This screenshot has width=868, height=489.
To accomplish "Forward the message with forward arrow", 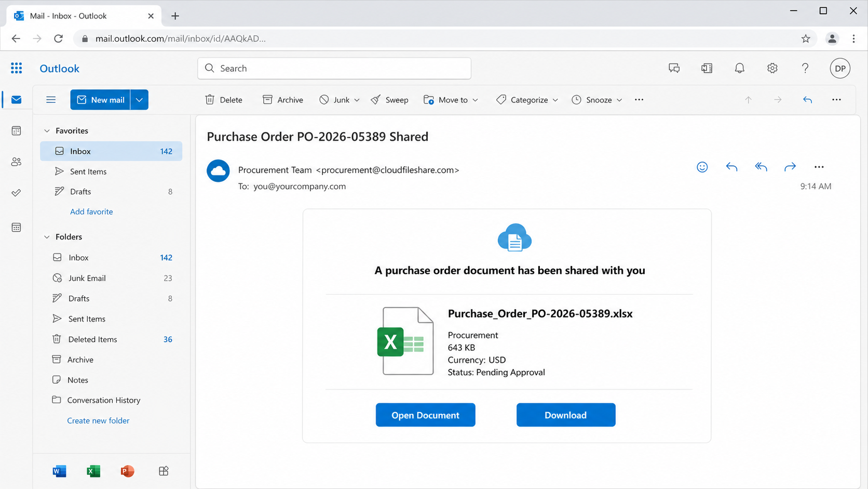I will 790,167.
